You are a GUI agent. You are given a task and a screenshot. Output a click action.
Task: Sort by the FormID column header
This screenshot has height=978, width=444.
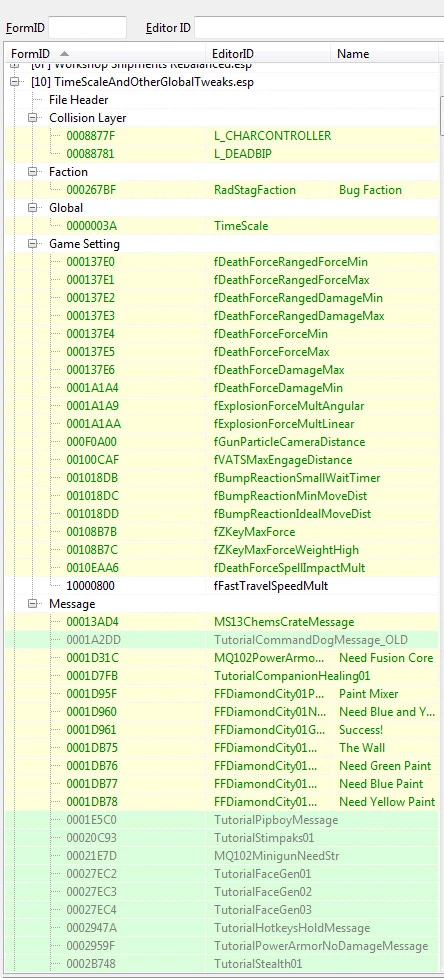pyautogui.click(x=104, y=54)
